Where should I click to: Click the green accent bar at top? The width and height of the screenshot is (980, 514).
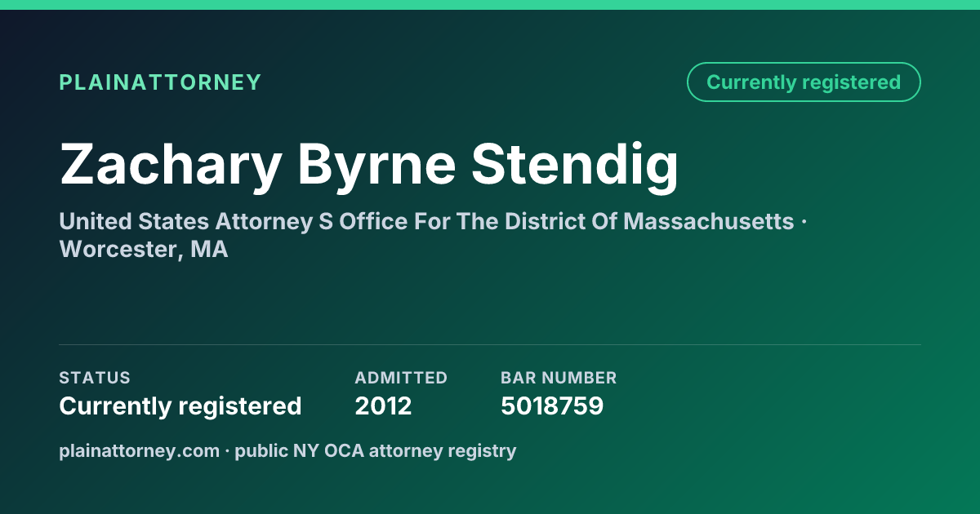pos(490,5)
